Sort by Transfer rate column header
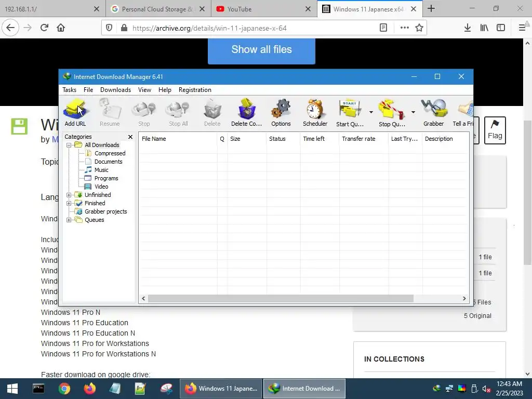The height and width of the screenshot is (399, 532). (x=363, y=139)
